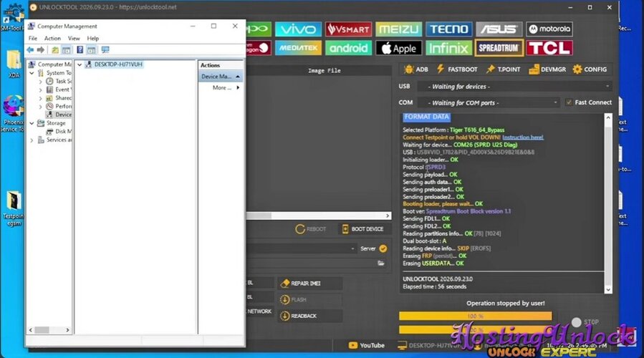Click the Show/Hide Console Tree icon
Screen dimensions: 644x358
point(66,49)
